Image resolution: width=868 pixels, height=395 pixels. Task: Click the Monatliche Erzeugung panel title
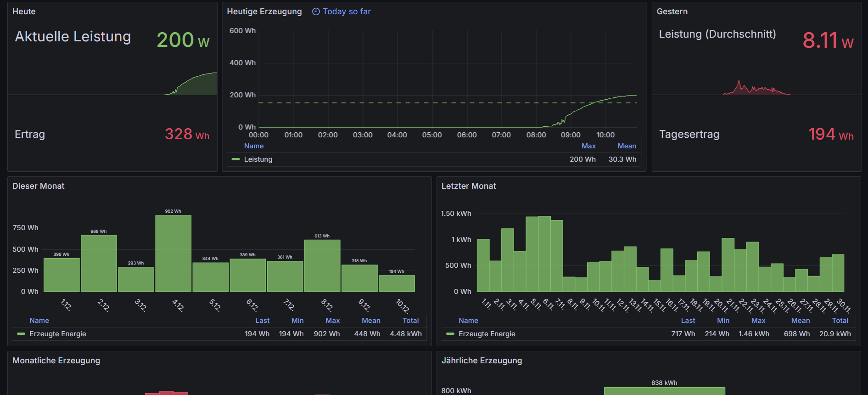pyautogui.click(x=56, y=361)
